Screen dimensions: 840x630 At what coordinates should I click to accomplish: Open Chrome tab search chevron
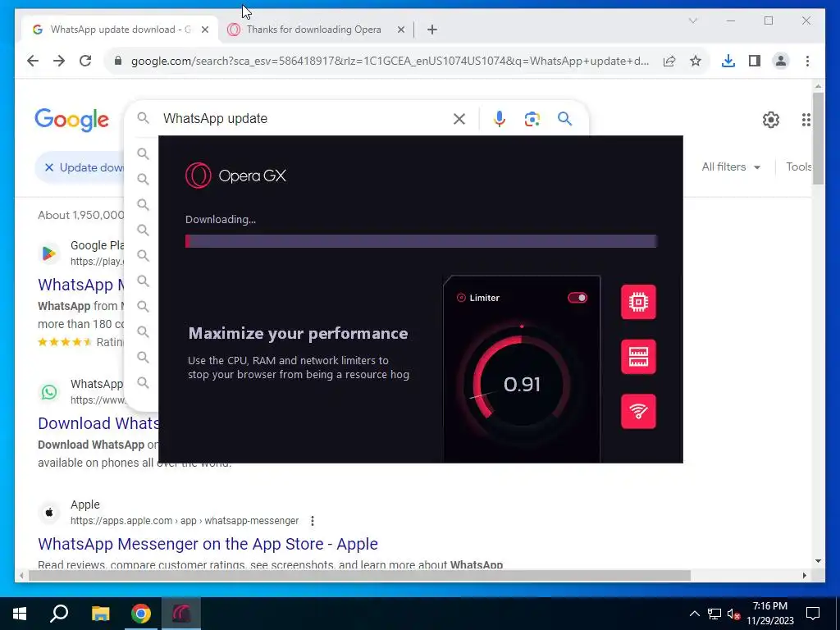click(x=692, y=21)
